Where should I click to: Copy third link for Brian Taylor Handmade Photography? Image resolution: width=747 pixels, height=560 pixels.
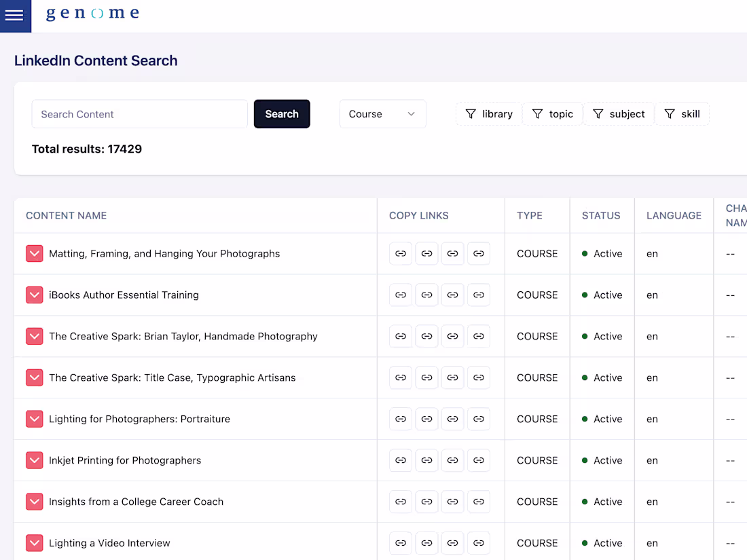click(452, 337)
